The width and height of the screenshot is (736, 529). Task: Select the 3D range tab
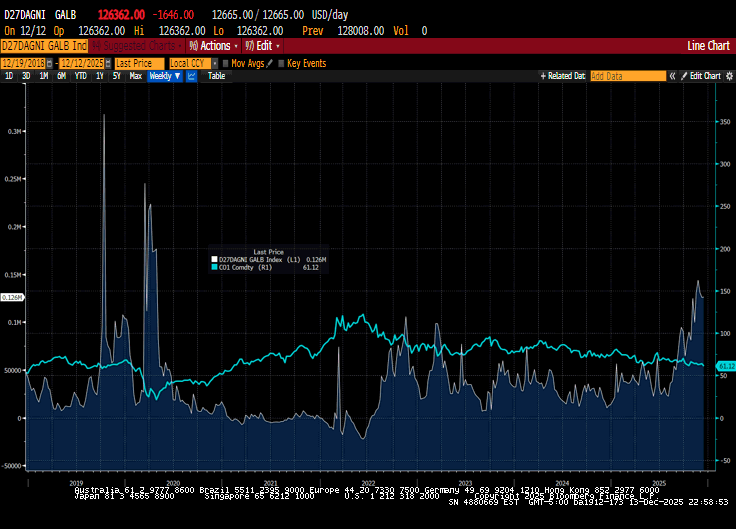[26, 76]
